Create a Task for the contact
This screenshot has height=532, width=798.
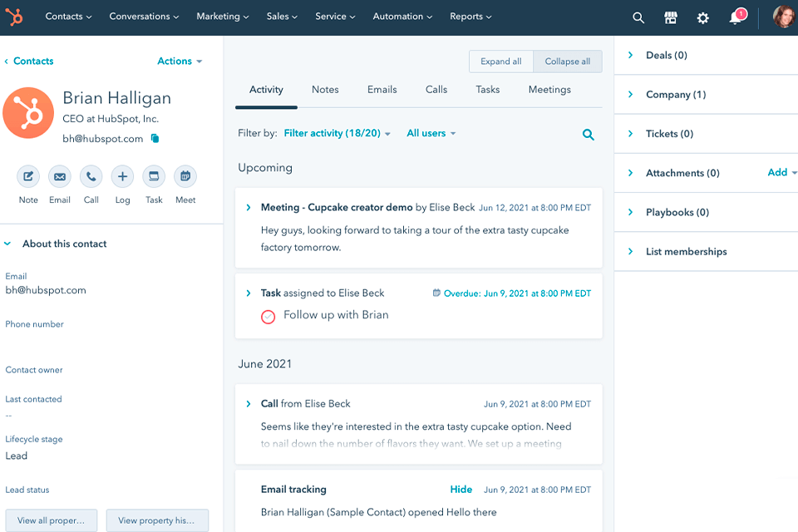154,177
